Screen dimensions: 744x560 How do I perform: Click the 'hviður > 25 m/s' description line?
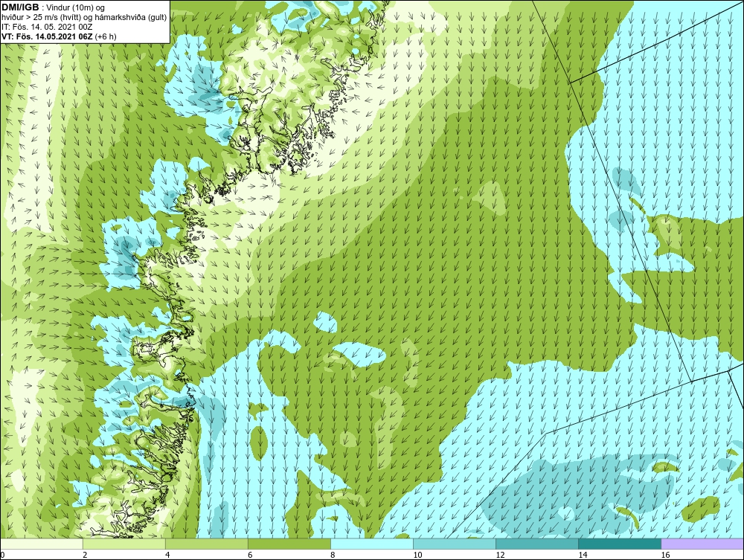tap(84, 17)
